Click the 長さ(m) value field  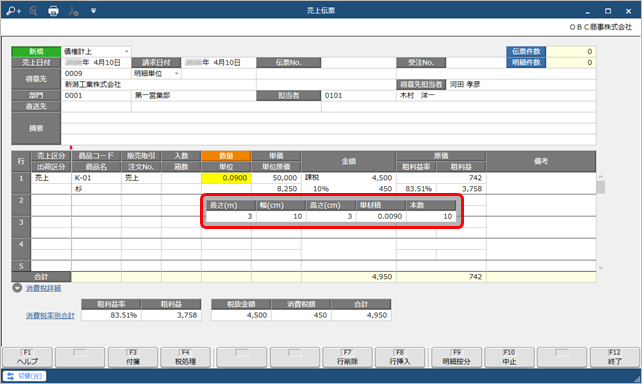tap(231, 216)
